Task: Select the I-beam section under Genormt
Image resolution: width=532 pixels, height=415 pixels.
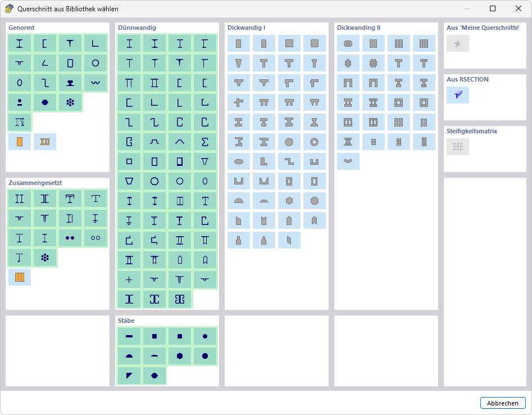Action: [19, 43]
